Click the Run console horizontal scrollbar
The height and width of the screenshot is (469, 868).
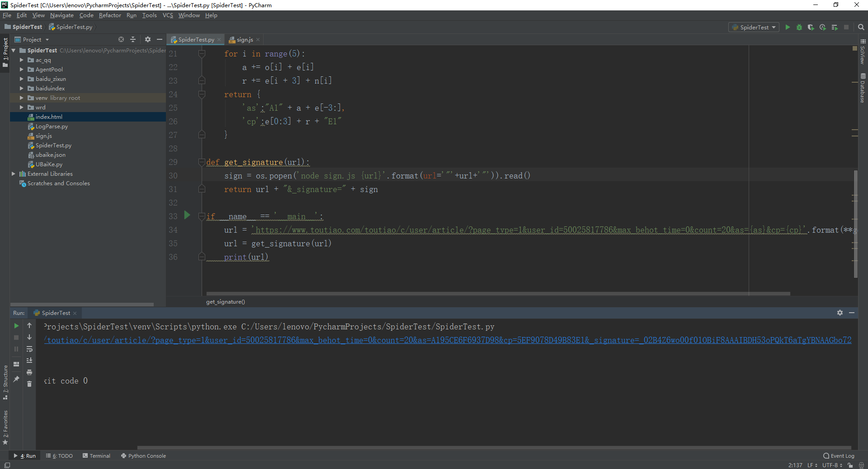point(494,448)
